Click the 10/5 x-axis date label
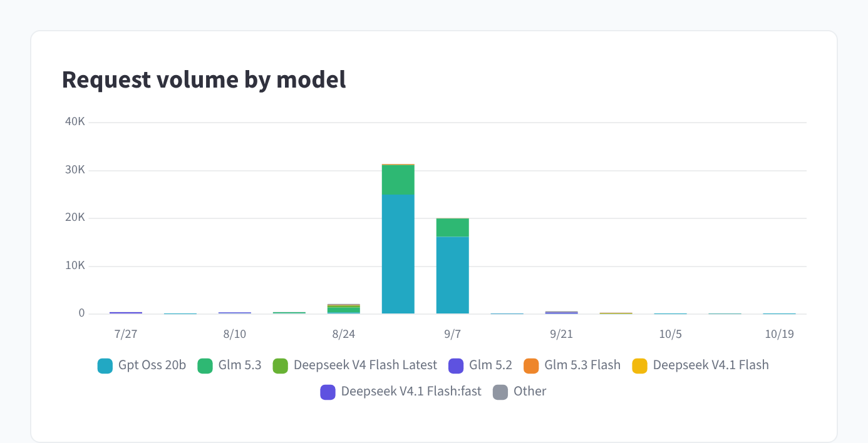 [671, 334]
